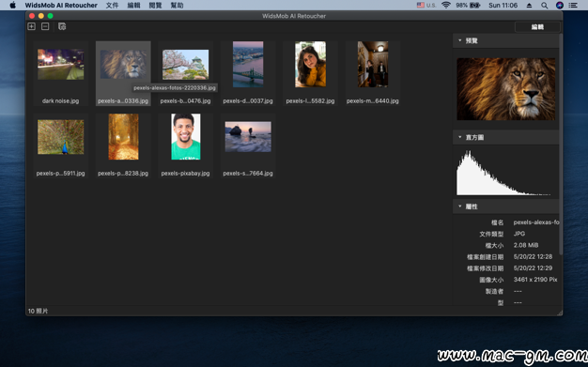
Task: Select the autumn forest path thumbnail
Action: [123, 137]
